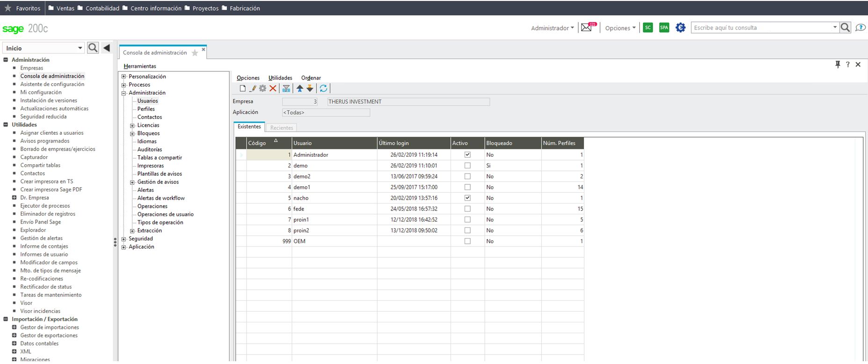The height and width of the screenshot is (364, 868).
Task: Select Perfiles in the Administración tree
Action: (x=146, y=109)
